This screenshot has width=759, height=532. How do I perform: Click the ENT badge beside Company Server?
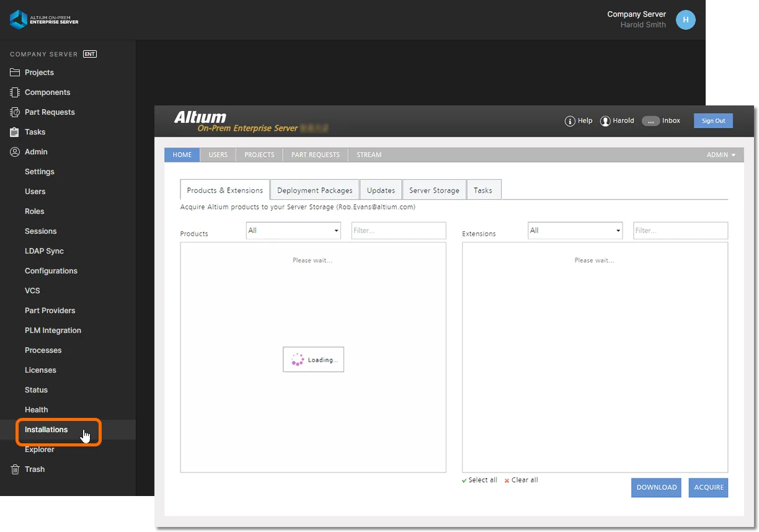90,54
